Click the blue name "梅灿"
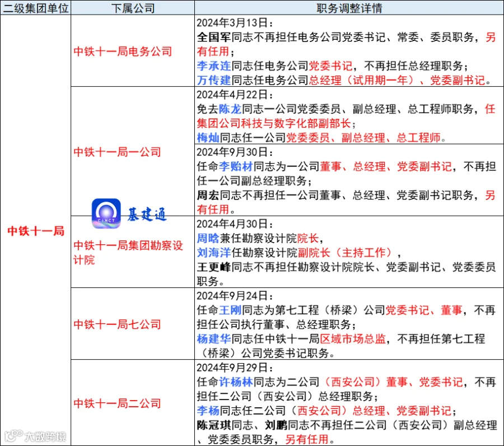Viewport: 504px width, 446px height. click(x=208, y=138)
